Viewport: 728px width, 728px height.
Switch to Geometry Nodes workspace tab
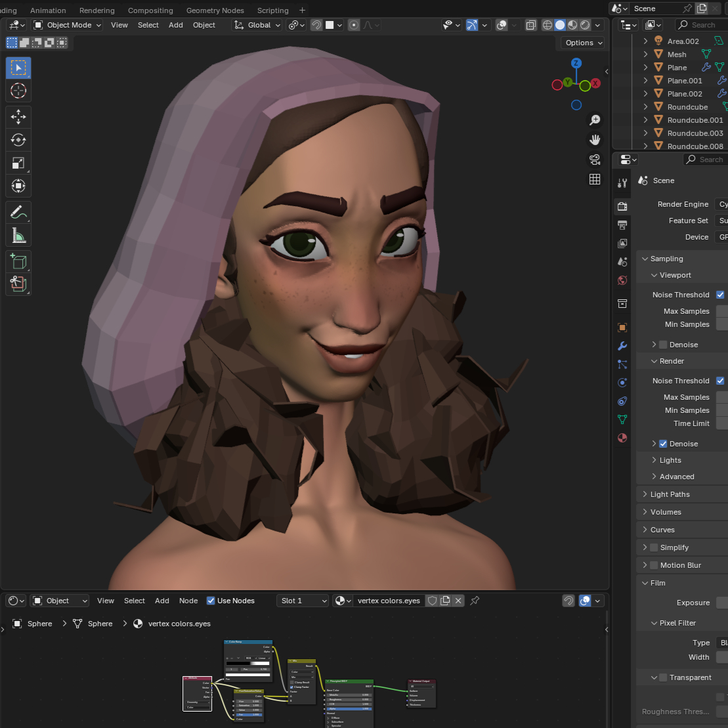[x=215, y=11]
